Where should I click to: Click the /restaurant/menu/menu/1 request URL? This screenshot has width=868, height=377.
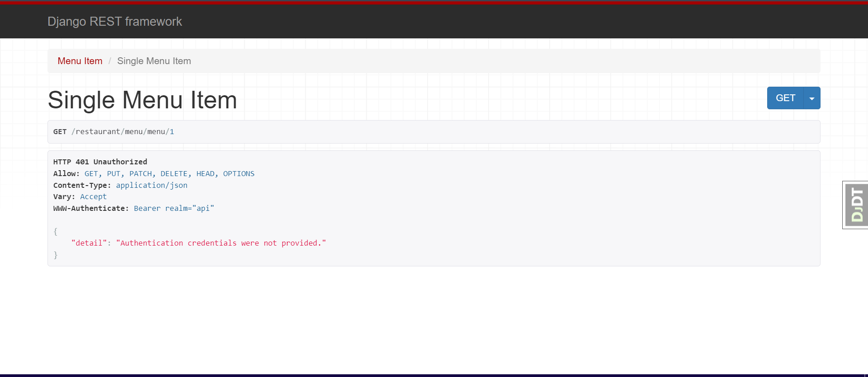click(x=123, y=132)
